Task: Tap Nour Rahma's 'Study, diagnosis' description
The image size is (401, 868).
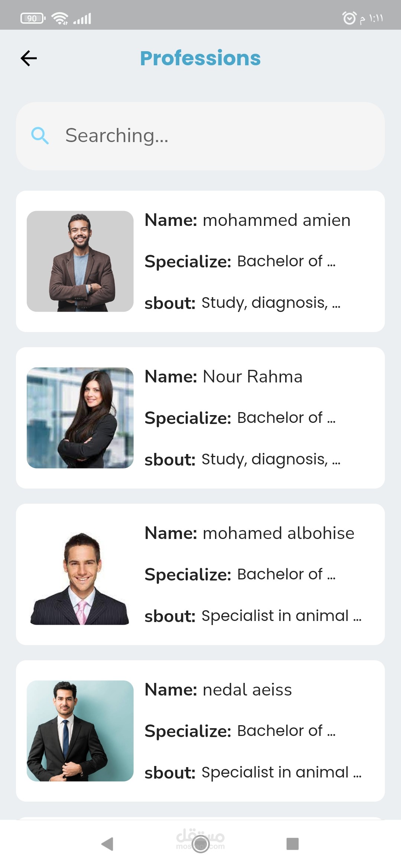Action: 271,459
